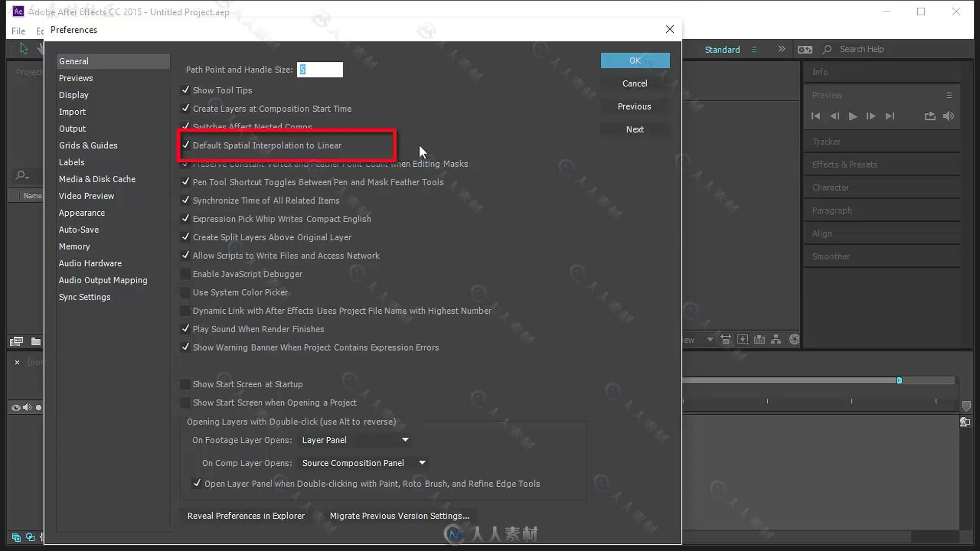Click Path Point and Handle Size field
Image resolution: width=980 pixels, height=551 pixels.
coord(320,69)
